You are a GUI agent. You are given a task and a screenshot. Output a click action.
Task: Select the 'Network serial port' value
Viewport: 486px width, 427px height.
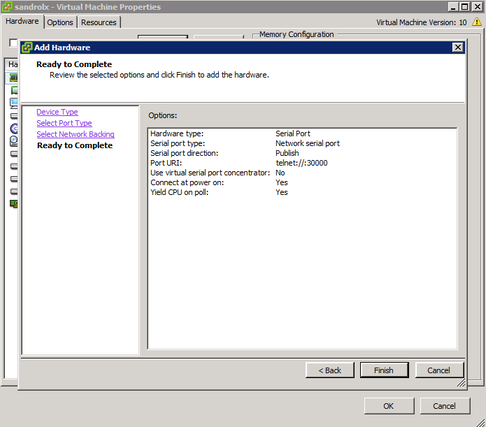(x=307, y=143)
